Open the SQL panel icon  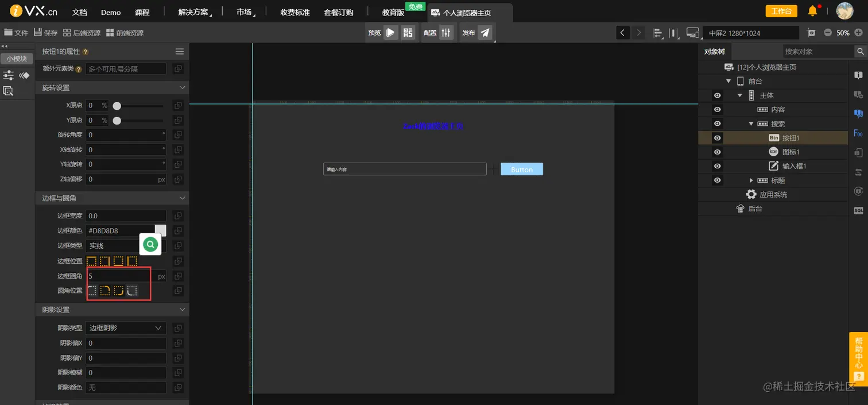click(858, 211)
